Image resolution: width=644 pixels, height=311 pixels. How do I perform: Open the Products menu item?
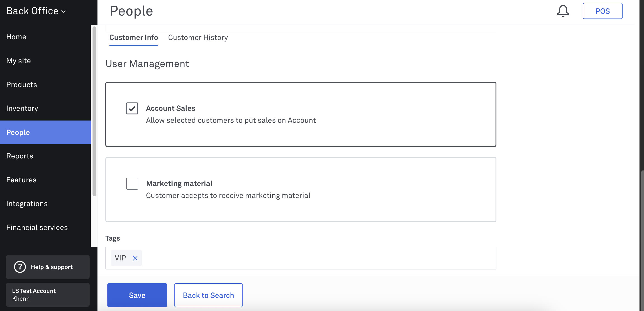coord(45,84)
